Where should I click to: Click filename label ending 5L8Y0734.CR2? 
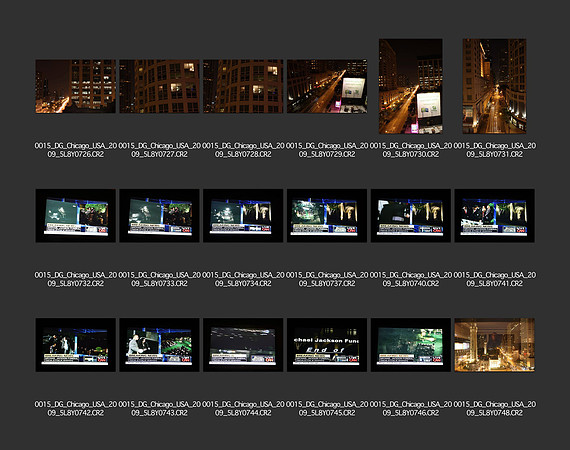(x=243, y=279)
